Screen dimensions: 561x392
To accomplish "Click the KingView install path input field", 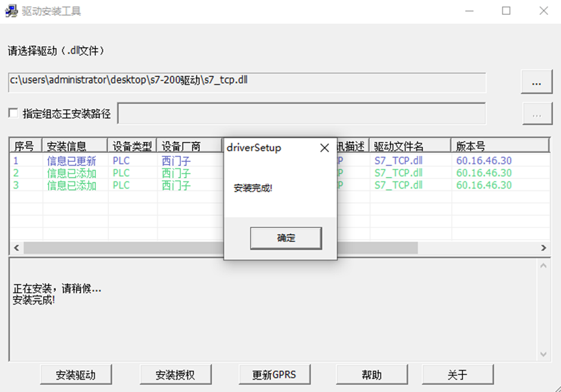I will point(302,113).
